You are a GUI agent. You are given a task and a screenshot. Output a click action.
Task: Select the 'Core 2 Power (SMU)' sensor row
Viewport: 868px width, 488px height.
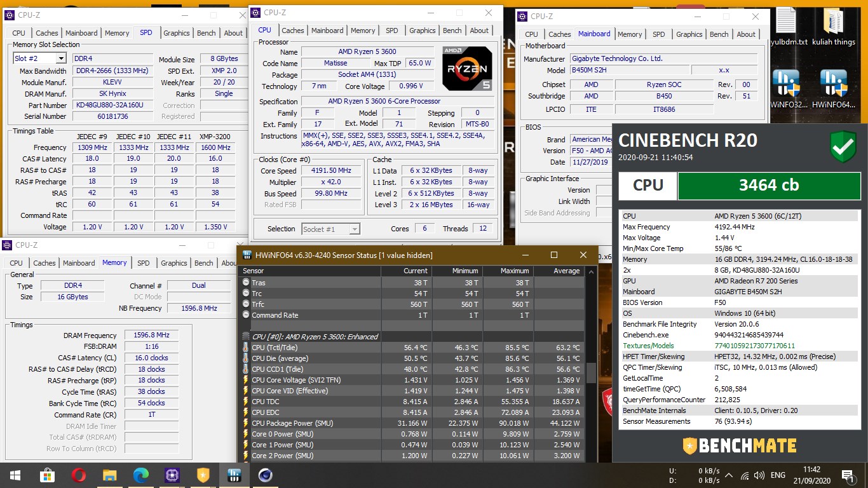tap(412, 456)
